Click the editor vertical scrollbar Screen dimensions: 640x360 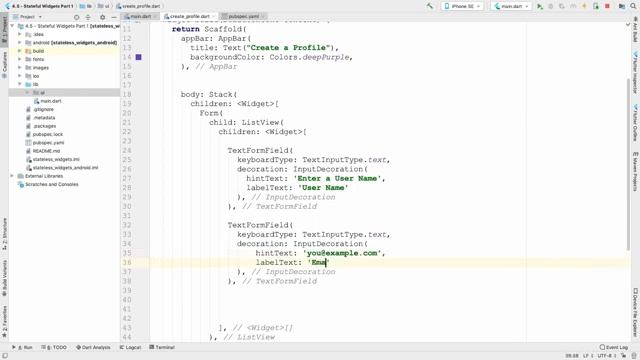tap(628, 163)
